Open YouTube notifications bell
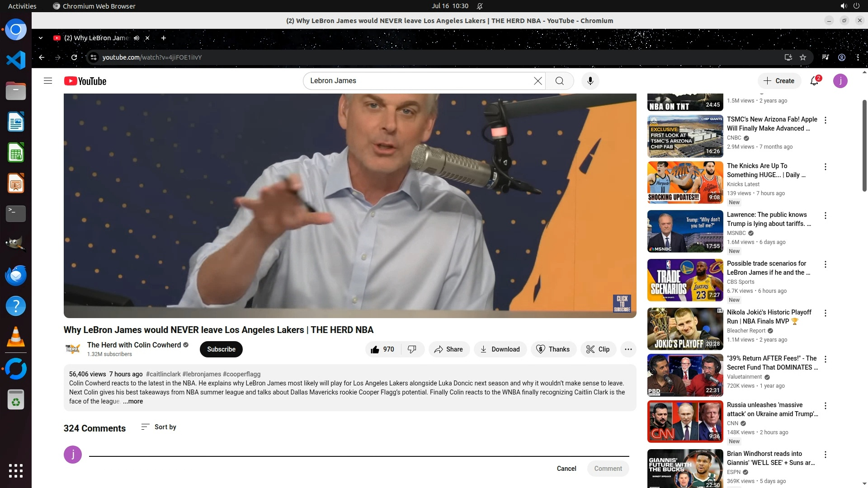This screenshot has height=488, width=868. [x=814, y=81]
